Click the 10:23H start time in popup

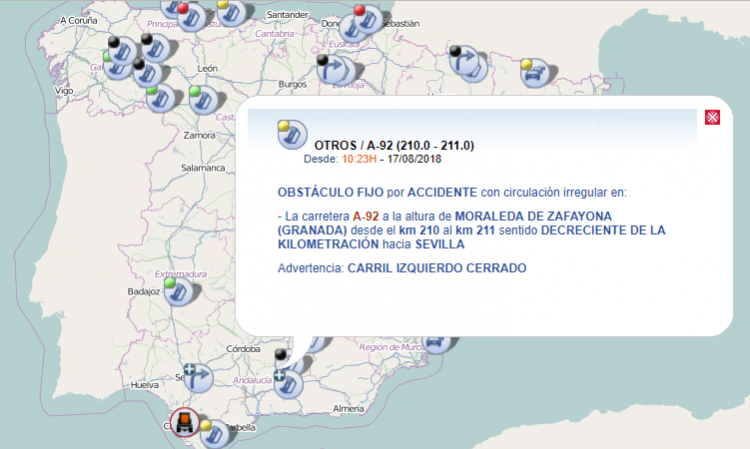coord(356,159)
